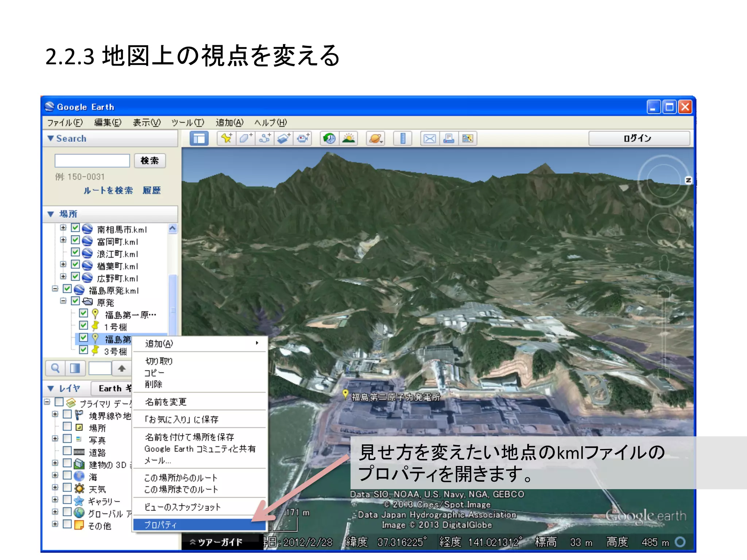
Task: Click the blank field beside the up arrow button
Action: [x=100, y=368]
